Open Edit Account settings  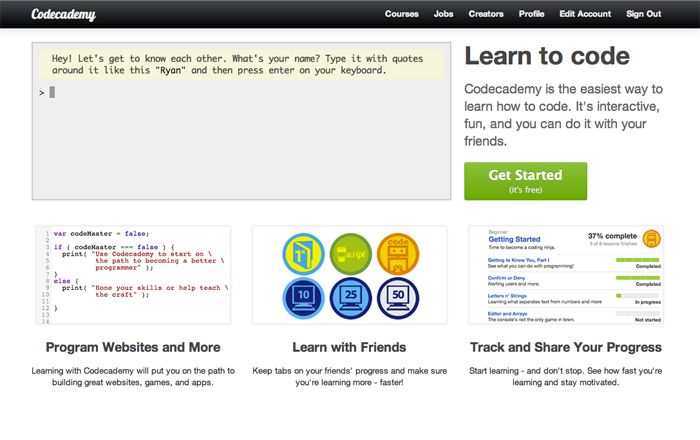point(585,14)
